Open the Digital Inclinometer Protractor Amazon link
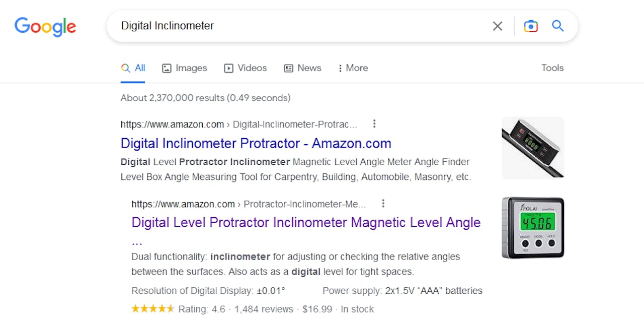The image size is (644, 324). (256, 143)
